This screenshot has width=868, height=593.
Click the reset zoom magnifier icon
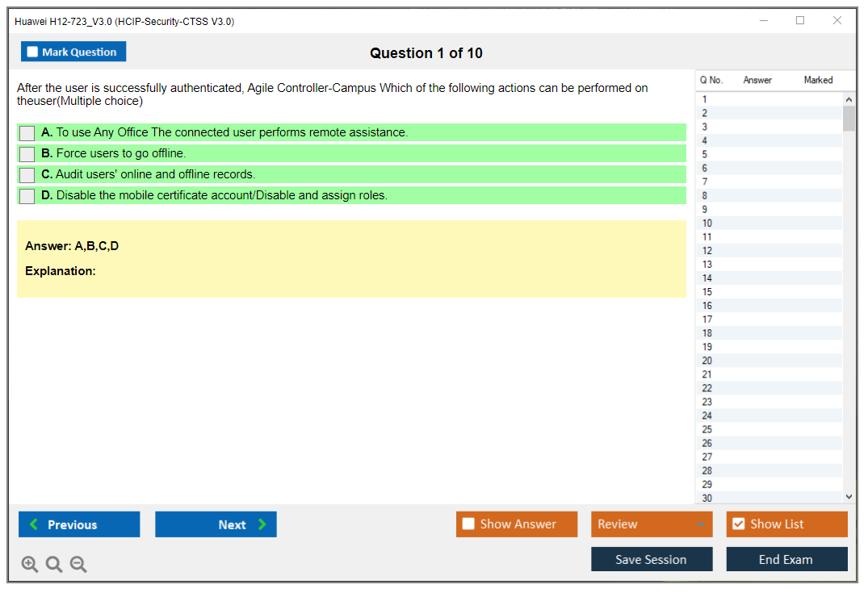54,565
